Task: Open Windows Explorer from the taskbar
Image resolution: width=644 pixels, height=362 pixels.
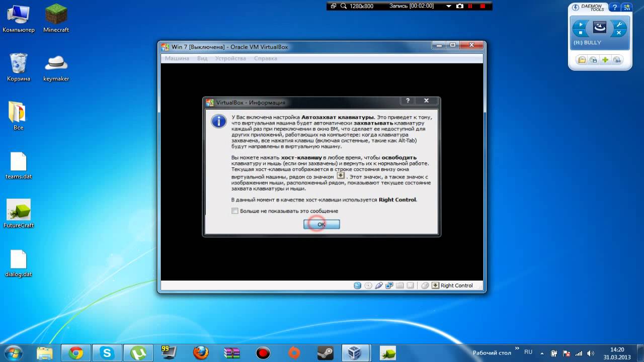Action: tap(45, 353)
